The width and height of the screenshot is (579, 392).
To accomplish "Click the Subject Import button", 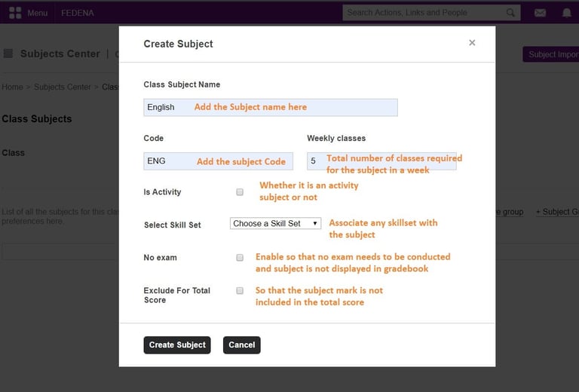I will pyautogui.click(x=551, y=54).
